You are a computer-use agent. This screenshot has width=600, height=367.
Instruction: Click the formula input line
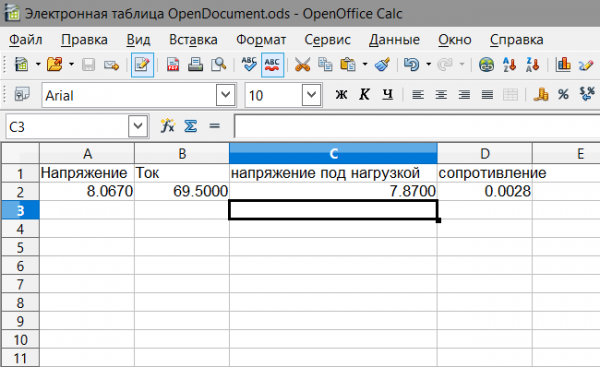417,126
